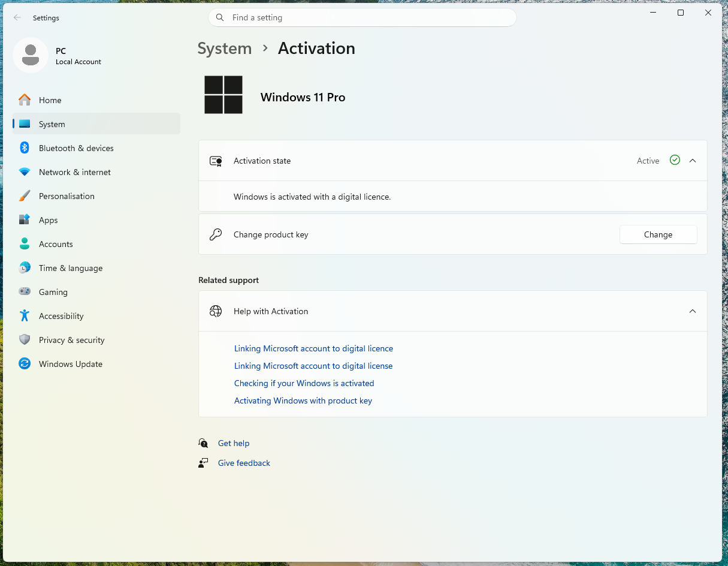Open the Gaming settings label
The image size is (728, 566).
pos(53,292)
